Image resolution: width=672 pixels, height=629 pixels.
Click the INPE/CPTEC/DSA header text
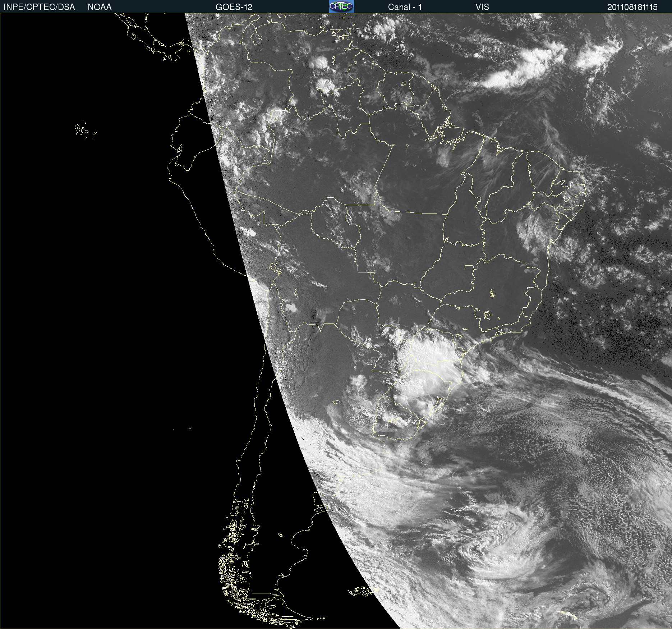click(39, 7)
